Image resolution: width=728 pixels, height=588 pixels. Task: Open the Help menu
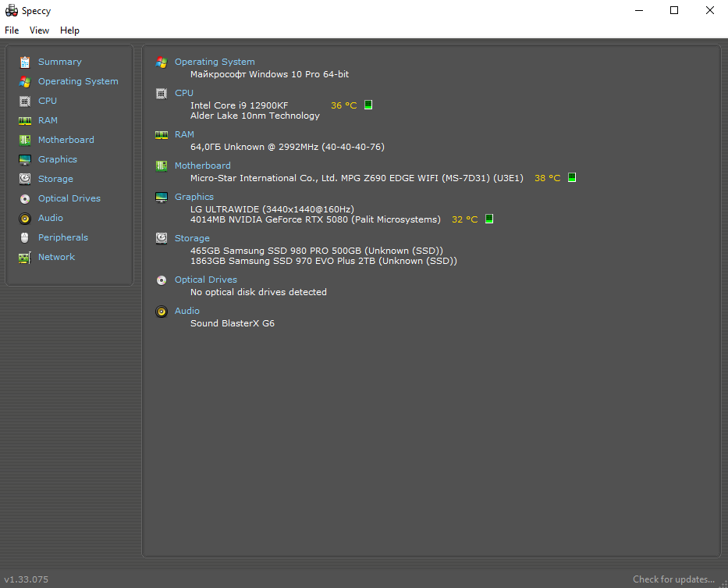[69, 30]
